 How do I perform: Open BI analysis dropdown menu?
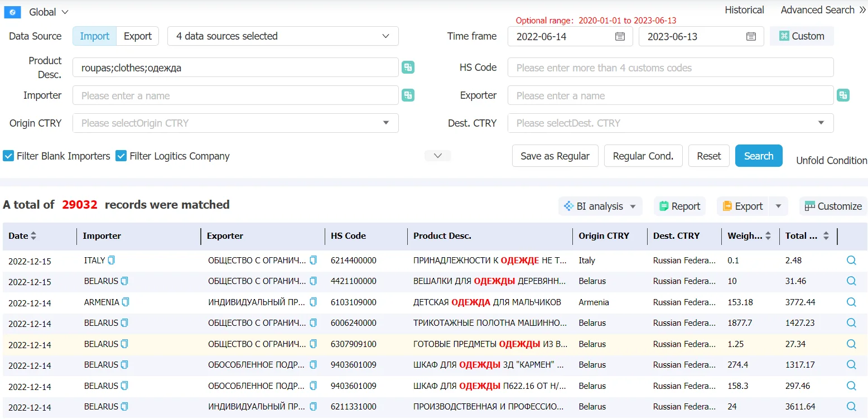pos(600,206)
